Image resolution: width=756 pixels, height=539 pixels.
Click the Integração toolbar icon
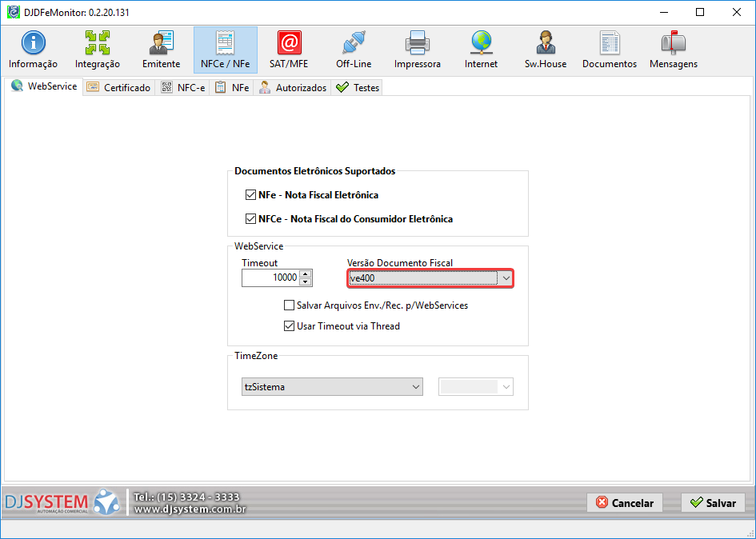pyautogui.click(x=98, y=50)
